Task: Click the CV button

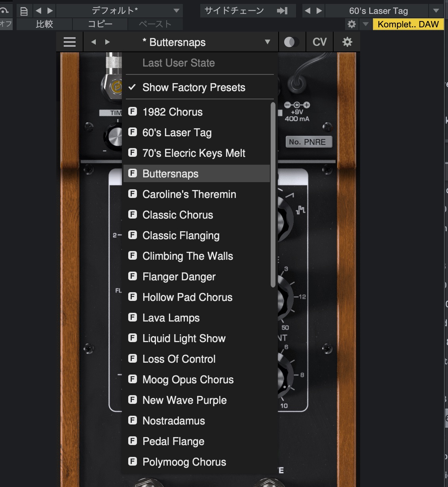Action: click(x=319, y=42)
